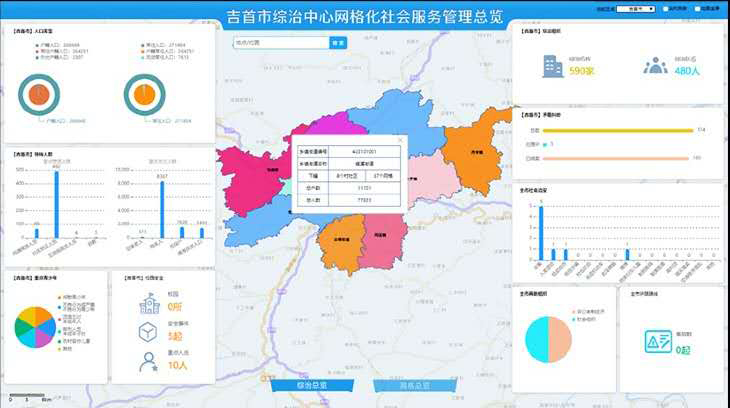Screen dimensions: 730x408
Task: Toggle the rightmost checkbox in the header
Action: (696, 8)
